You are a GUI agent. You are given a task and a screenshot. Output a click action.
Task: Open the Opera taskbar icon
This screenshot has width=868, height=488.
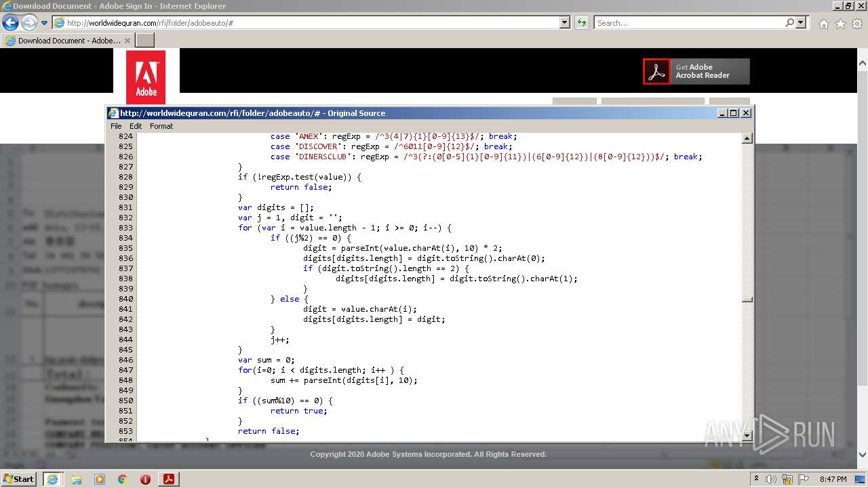pos(145,479)
